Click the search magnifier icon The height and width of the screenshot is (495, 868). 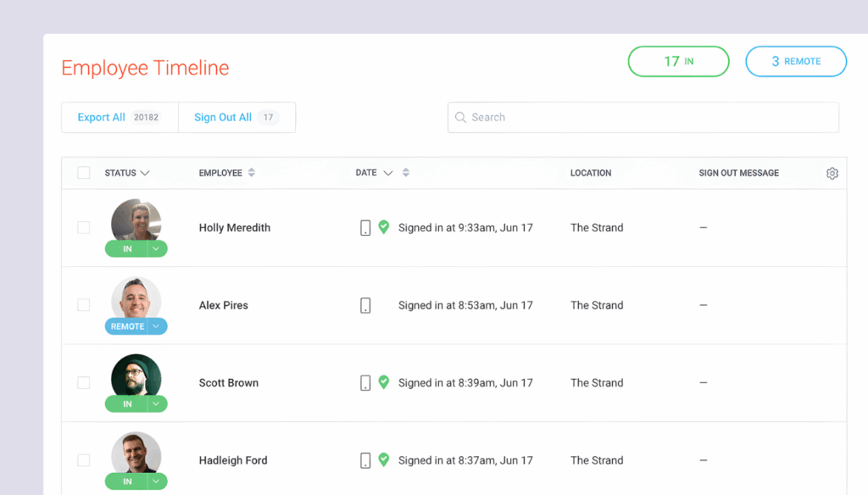[x=461, y=117]
